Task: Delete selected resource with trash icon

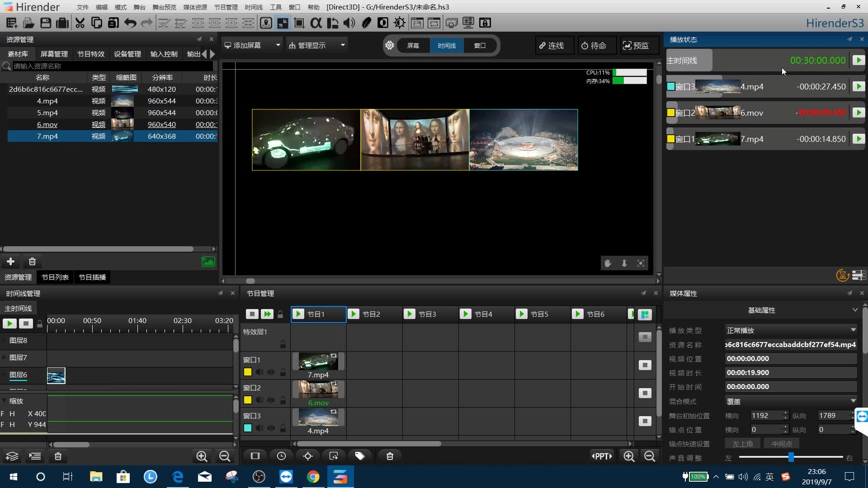Action: (32, 262)
